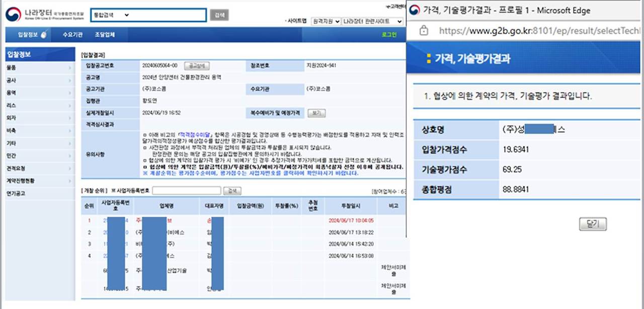Click the mouse cursor icon beside 입찰정보
This screenshot has width=644, height=309.
(x=44, y=34)
